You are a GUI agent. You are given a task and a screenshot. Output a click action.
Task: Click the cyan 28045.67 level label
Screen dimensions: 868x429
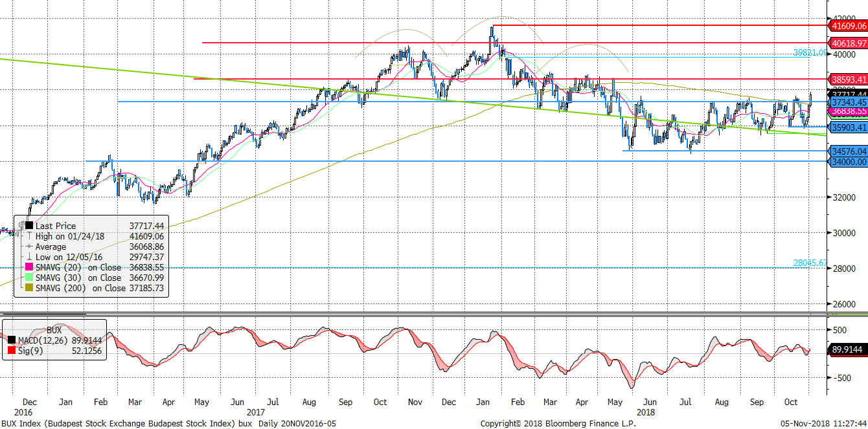[810, 263]
